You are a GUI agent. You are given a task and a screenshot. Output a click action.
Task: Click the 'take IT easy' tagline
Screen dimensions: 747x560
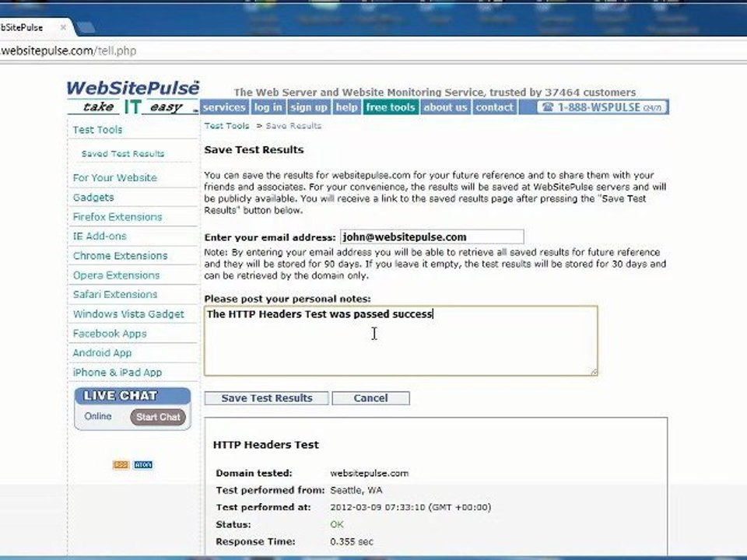[x=133, y=107]
